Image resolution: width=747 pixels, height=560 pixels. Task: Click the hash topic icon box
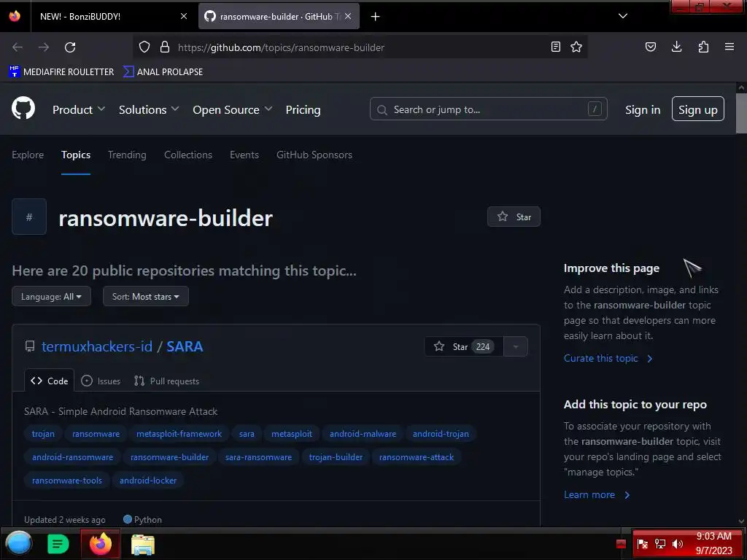(x=29, y=217)
